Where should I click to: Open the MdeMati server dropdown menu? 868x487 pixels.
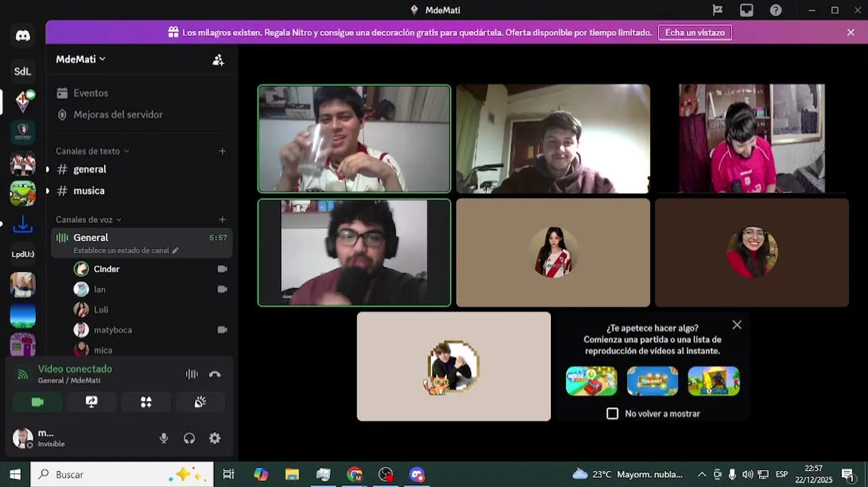tap(81, 59)
